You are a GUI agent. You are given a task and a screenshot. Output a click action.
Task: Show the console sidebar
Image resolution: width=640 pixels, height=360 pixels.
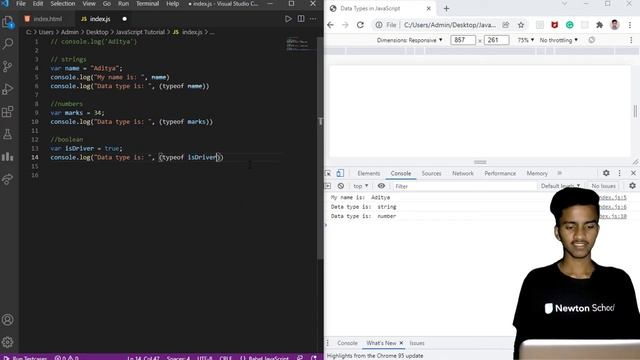coord(328,186)
